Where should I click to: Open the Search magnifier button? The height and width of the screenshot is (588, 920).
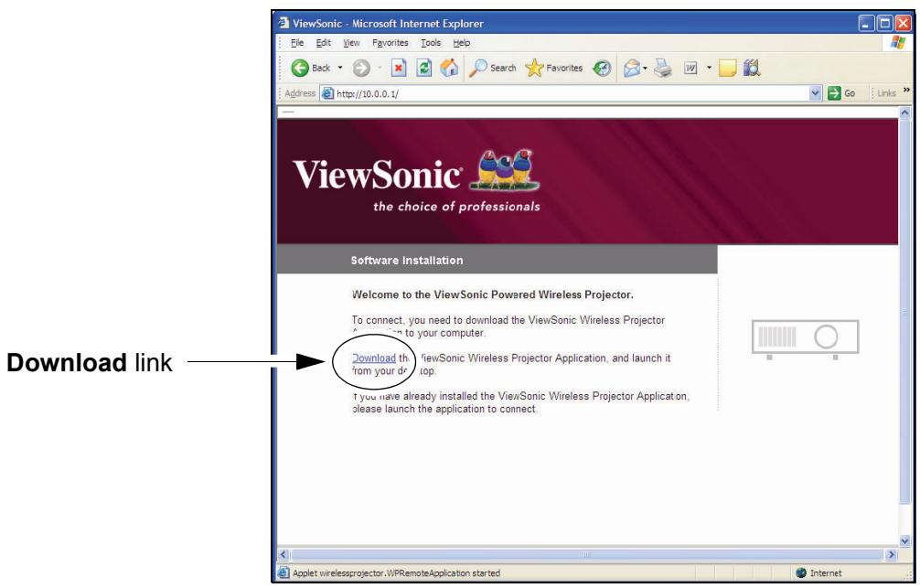coord(492,68)
